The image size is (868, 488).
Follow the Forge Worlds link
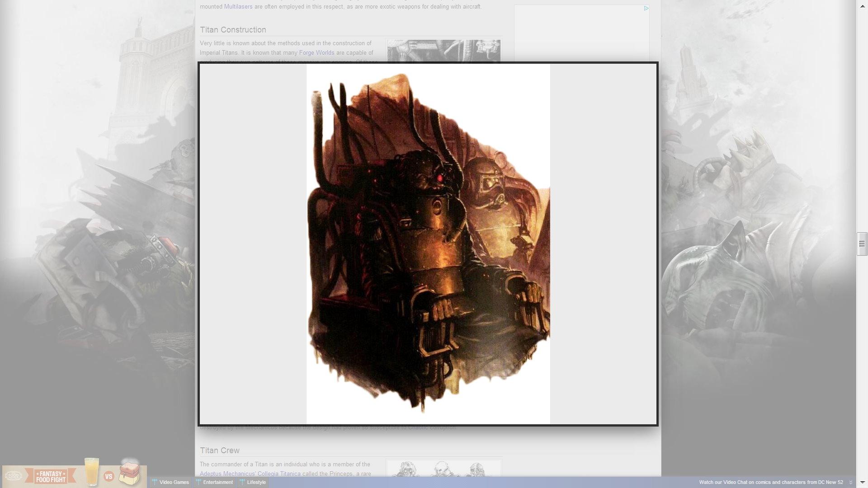tap(316, 53)
